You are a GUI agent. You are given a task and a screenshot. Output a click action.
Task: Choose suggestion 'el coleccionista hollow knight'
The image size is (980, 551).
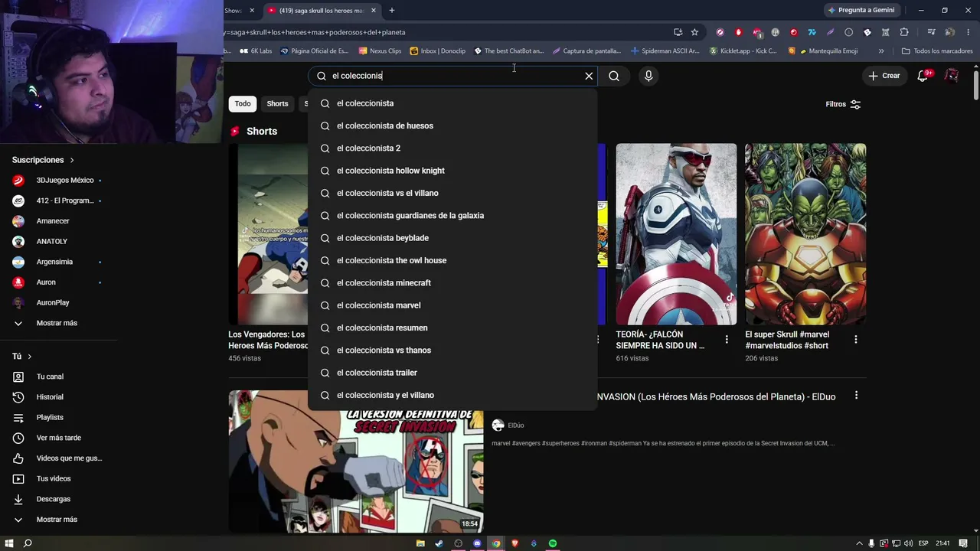pos(452,171)
